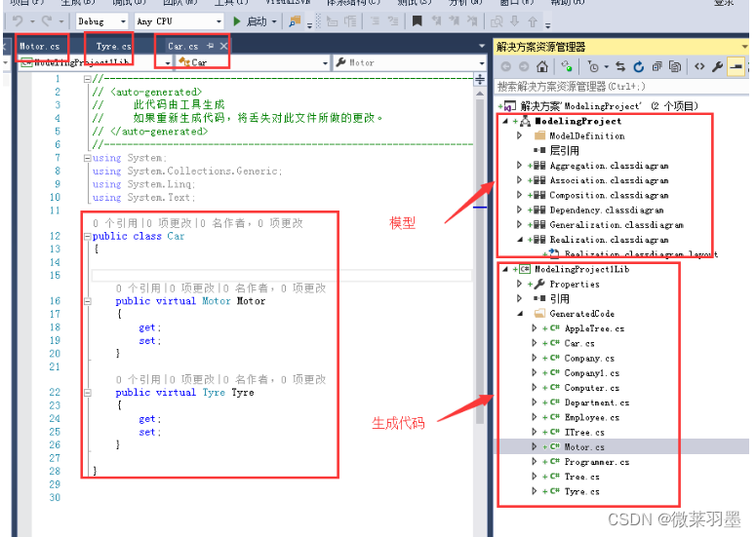The width and height of the screenshot is (756, 537).
Task: Expand the AppleTree.cs node
Action: pyautogui.click(x=534, y=328)
